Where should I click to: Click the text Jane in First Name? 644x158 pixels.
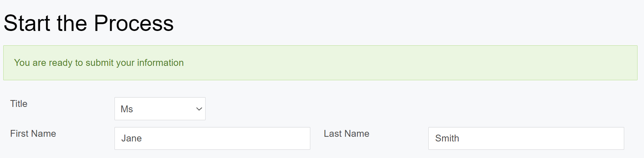pyautogui.click(x=131, y=139)
